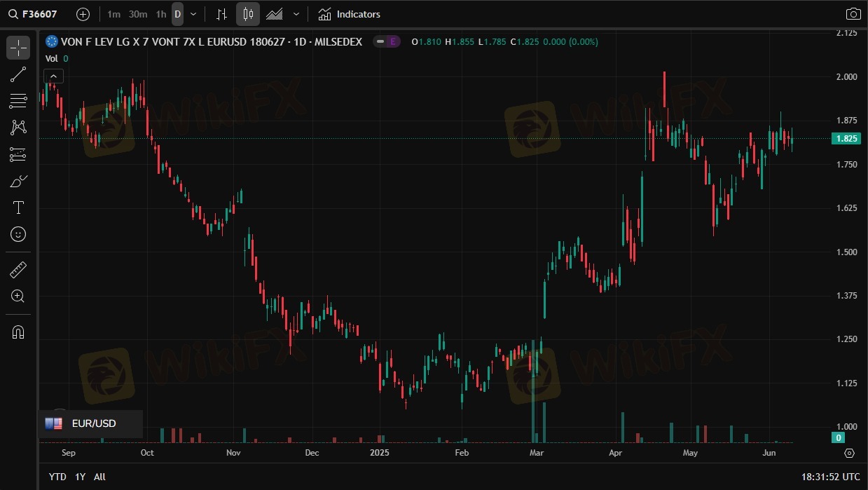The height and width of the screenshot is (490, 868).
Task: Click the F36607 symbol search field
Action: pyautogui.click(x=39, y=14)
